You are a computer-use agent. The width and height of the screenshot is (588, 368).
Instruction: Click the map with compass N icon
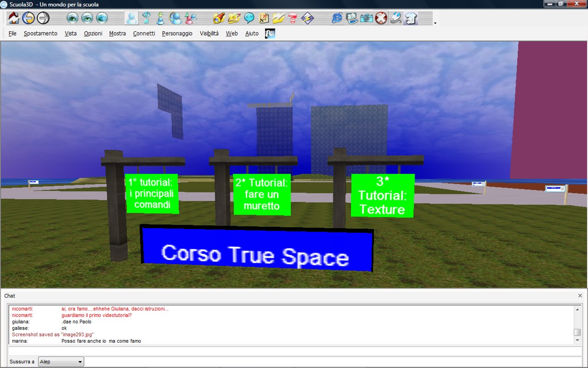264,18
